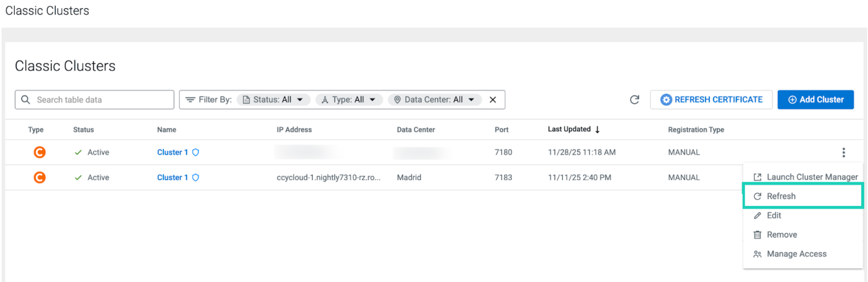The width and height of the screenshot is (868, 282).
Task: Expand the Status: All filter dropdown
Action: point(273,100)
